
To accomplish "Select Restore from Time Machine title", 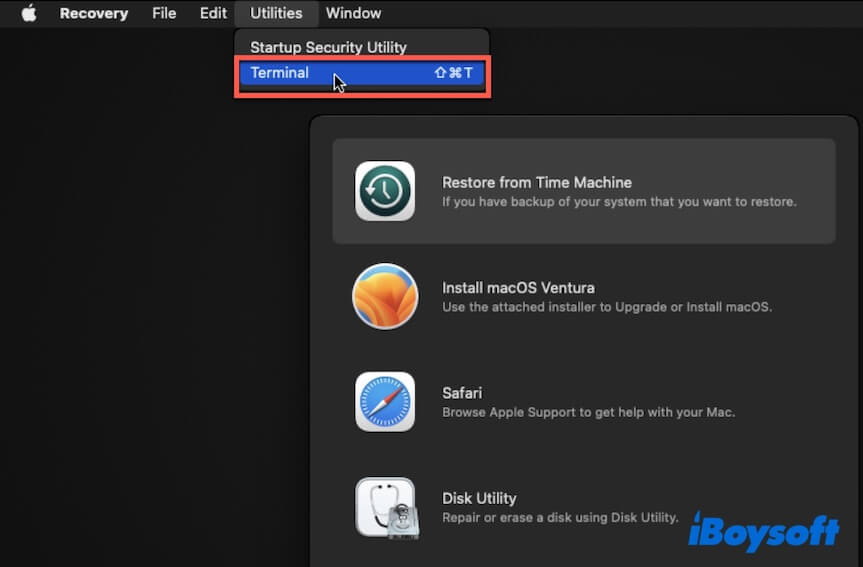I will 537,183.
